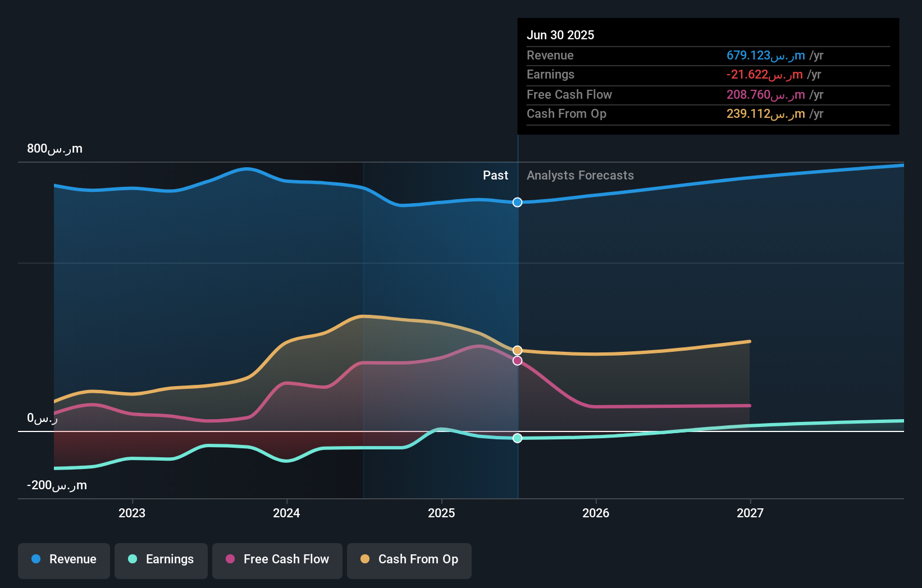The height and width of the screenshot is (588, 922).
Task: Click the Earnings legend color dot
Action: (131, 559)
